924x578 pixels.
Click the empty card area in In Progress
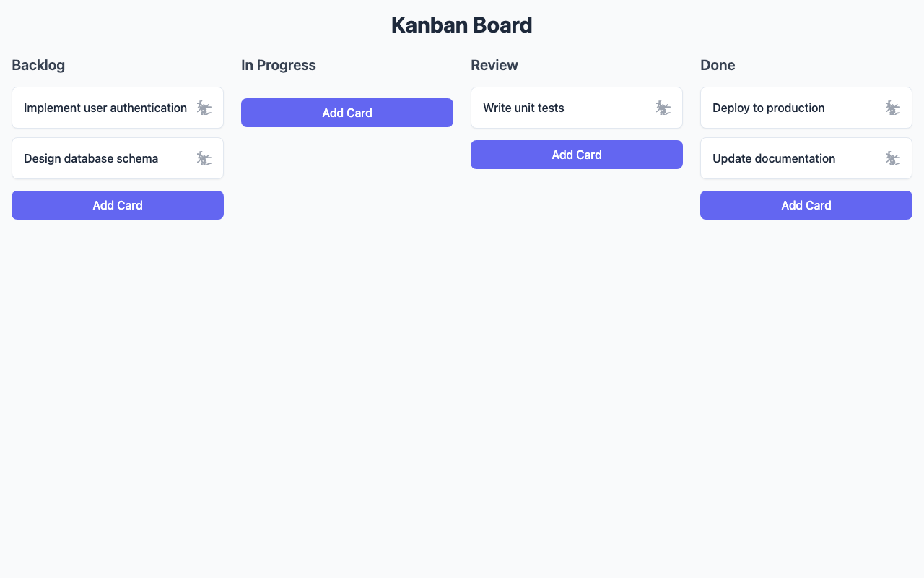(x=347, y=91)
